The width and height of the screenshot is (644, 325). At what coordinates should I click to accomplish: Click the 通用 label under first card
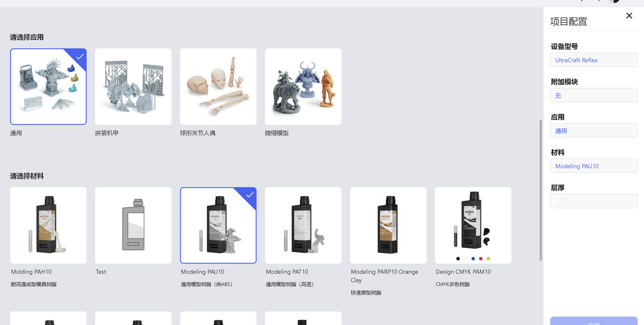tap(16, 133)
